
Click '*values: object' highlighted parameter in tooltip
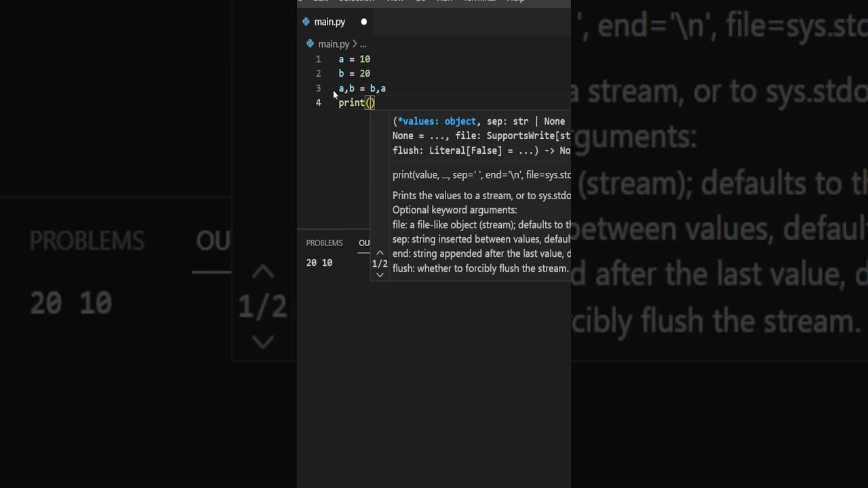[436, 121]
